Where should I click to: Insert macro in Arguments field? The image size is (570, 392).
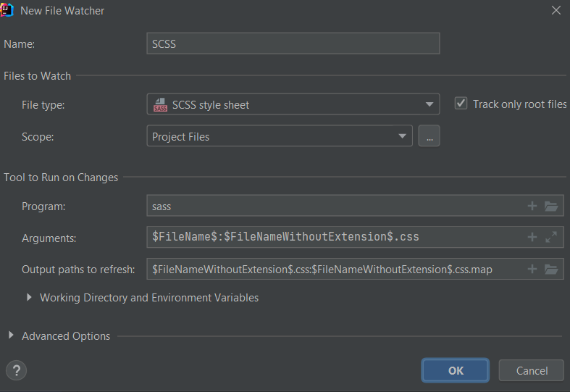532,237
